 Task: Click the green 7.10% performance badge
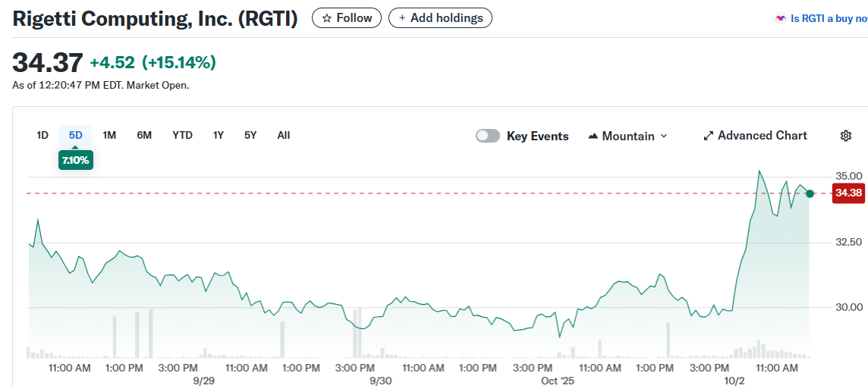(x=75, y=160)
